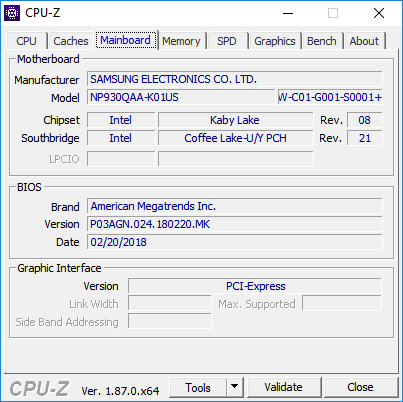Click the CPU-Z app icon in title bar
The image size is (403, 402).
pyautogui.click(x=12, y=13)
